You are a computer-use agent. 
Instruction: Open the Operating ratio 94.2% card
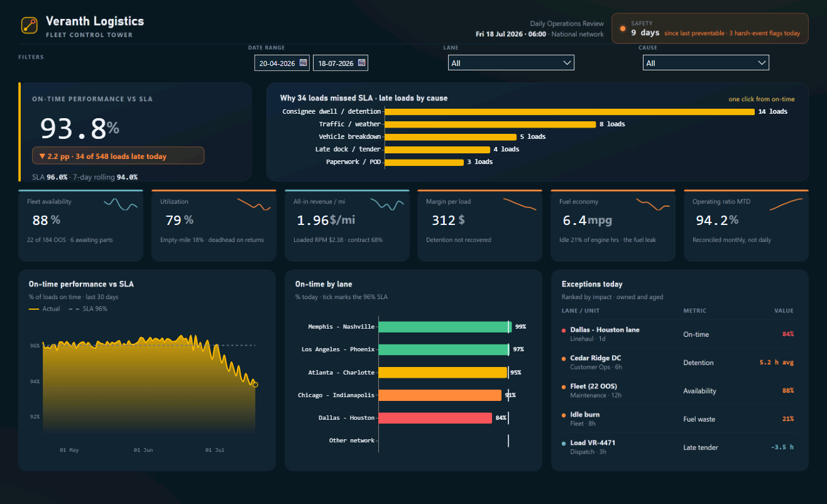click(x=746, y=225)
